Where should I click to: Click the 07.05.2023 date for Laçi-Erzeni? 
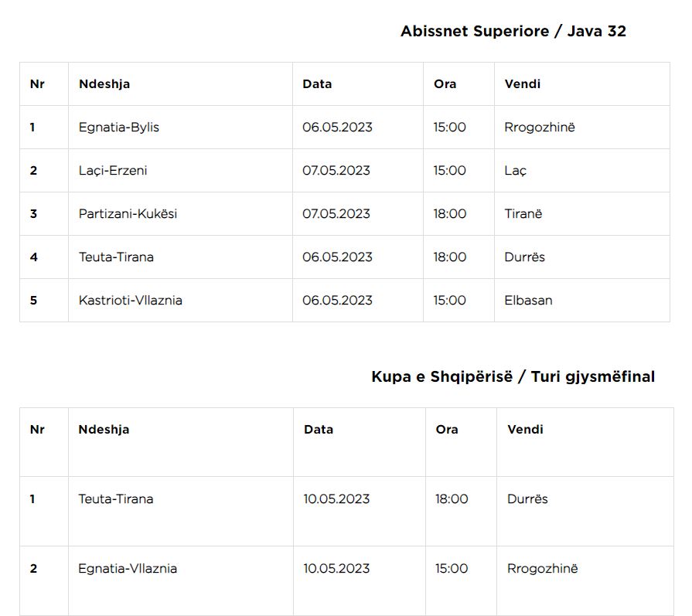coord(336,170)
